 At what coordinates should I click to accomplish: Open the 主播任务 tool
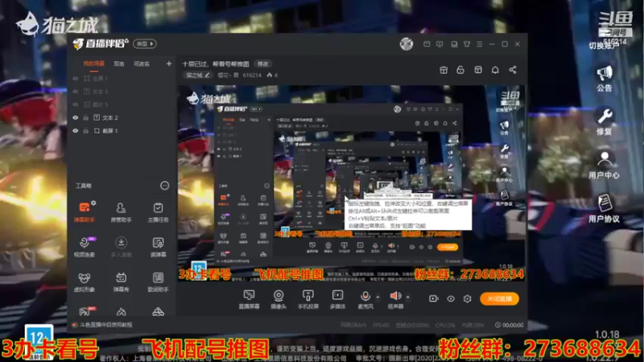158,212
